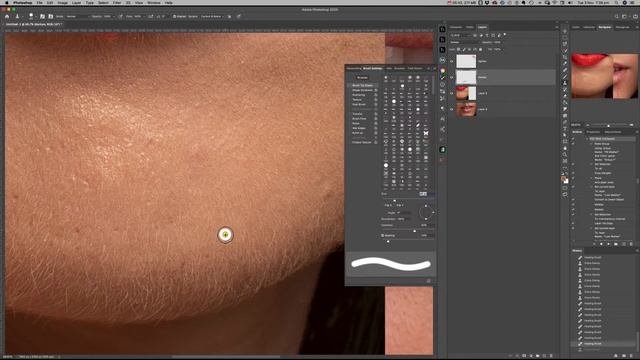
Task: Hide the highlighted second layer's eye icon
Action: (x=452, y=77)
